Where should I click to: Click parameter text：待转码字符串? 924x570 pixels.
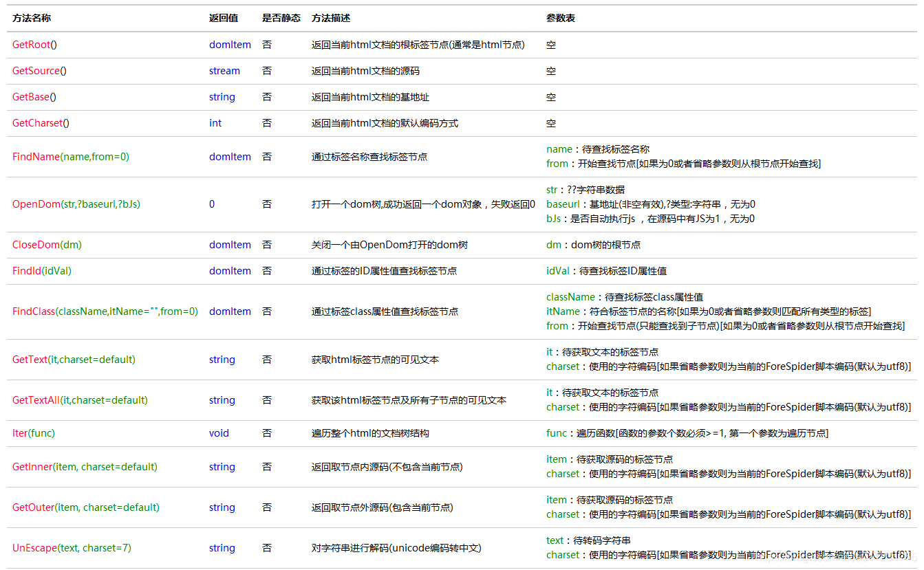point(588,540)
